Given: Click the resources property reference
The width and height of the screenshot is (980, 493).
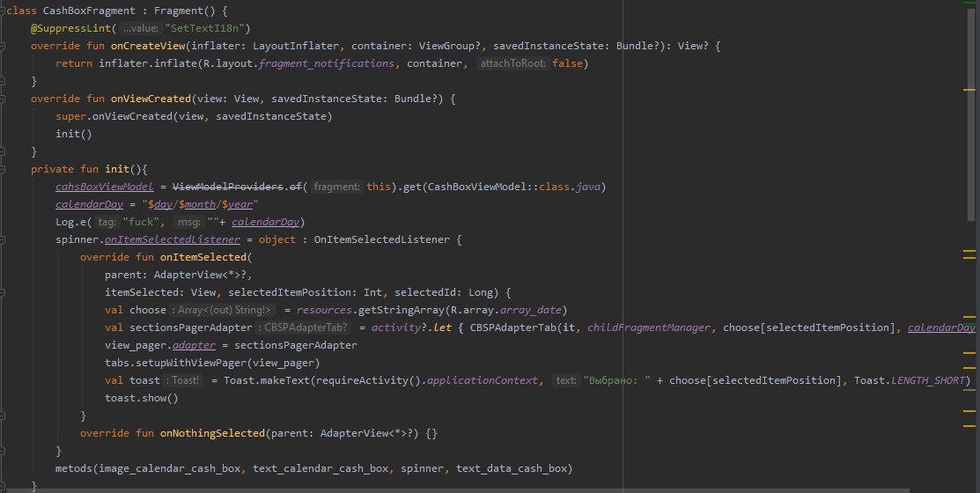Looking at the screenshot, I should tap(324, 310).
